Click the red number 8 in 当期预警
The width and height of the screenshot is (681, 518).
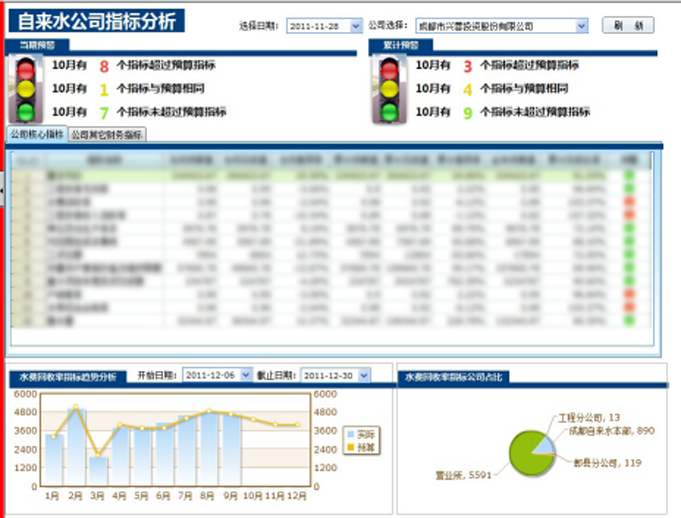[103, 66]
